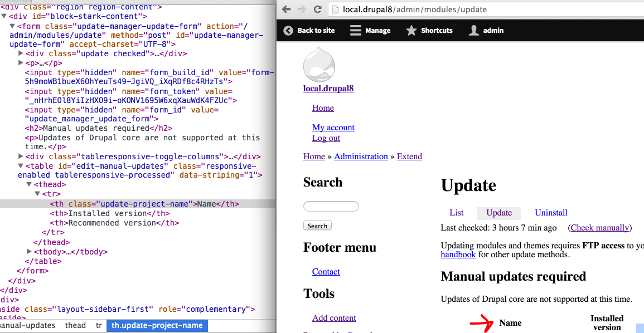Viewport: 644px width, 333px height.
Task: Select the thead breadcrumb in the inspector bar
Action: point(75,325)
